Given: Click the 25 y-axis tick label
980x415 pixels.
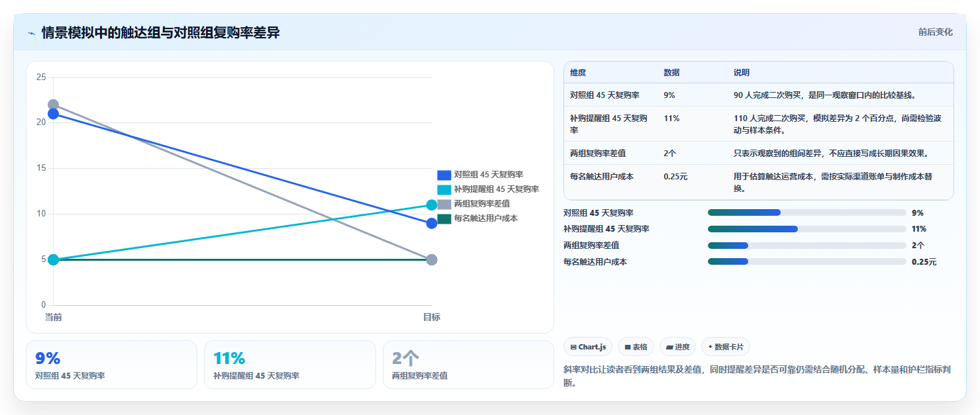Looking at the screenshot, I should pos(41,77).
